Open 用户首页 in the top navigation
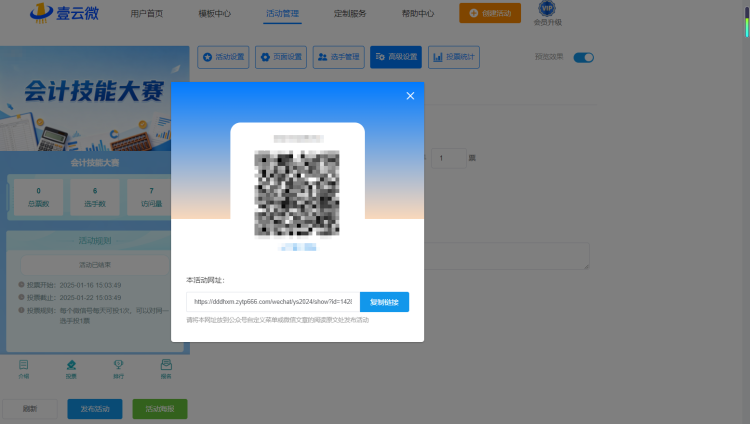 [147, 13]
